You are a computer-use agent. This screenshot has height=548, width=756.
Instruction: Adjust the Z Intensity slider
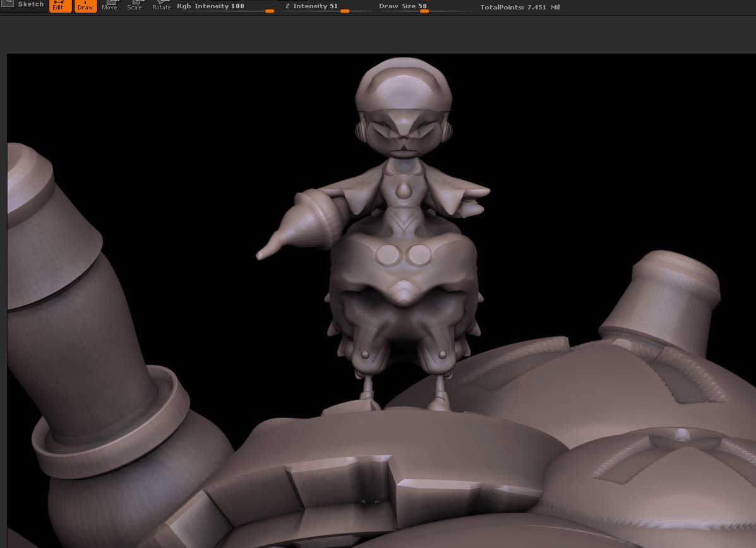[328, 7]
